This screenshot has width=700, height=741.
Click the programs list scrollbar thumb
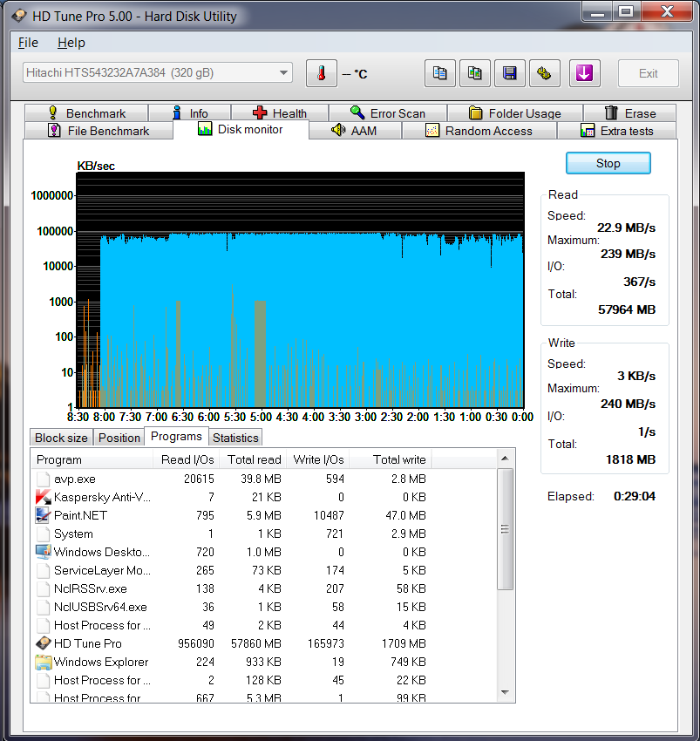click(506, 529)
